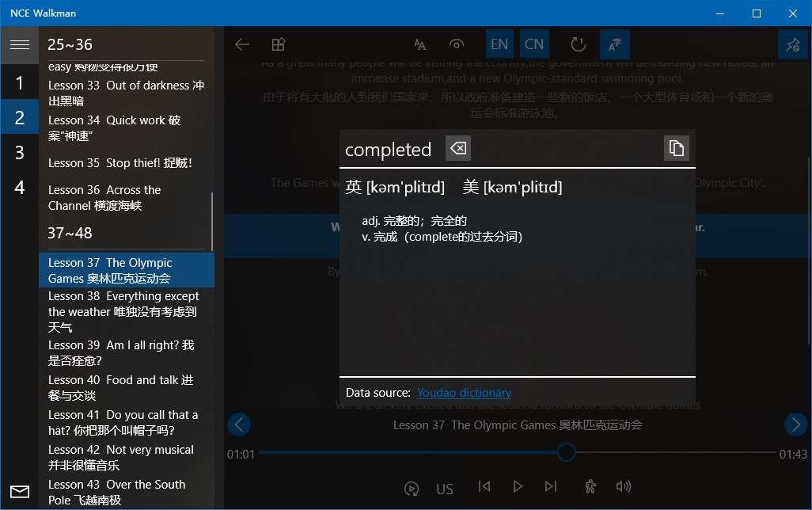Screen dimensions: 812x510
Task: Click the 25~36 group header
Action: (70, 44)
